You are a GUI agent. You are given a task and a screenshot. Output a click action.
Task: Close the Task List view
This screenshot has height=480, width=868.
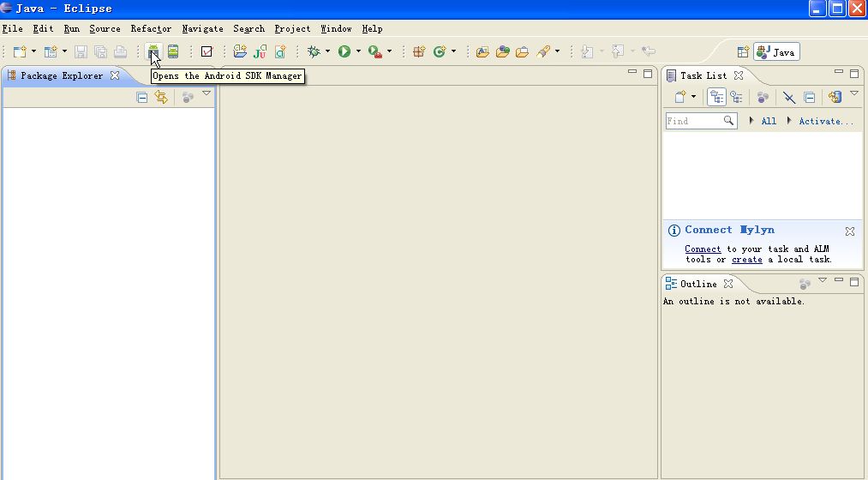tap(739, 75)
